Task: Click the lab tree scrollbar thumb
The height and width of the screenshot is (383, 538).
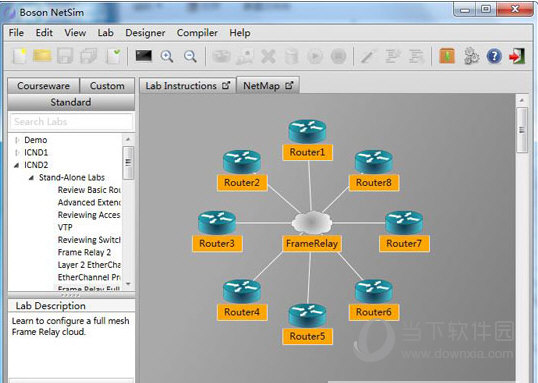Action: coord(128,163)
